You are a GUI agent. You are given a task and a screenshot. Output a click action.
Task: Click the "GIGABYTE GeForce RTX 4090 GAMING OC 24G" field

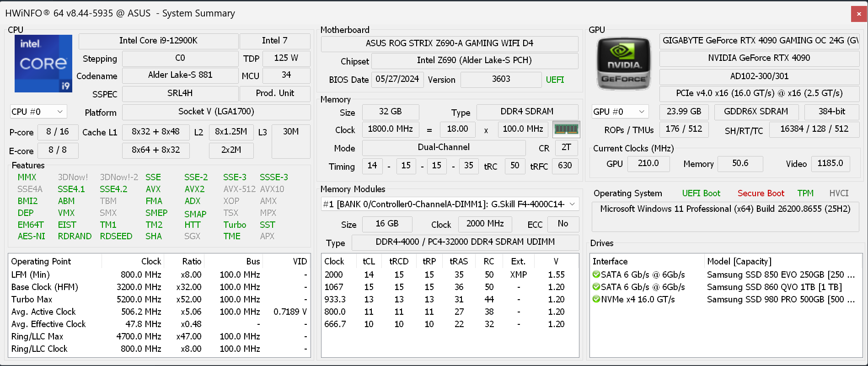pos(760,41)
